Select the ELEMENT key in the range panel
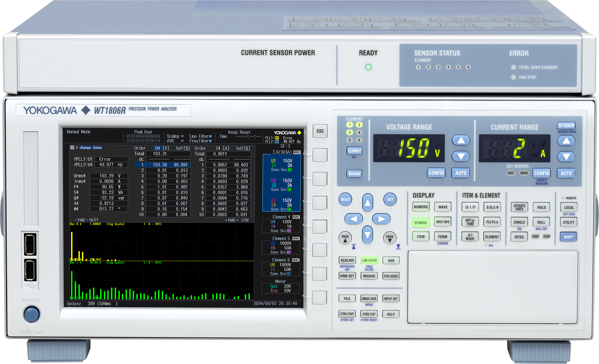 point(355,151)
